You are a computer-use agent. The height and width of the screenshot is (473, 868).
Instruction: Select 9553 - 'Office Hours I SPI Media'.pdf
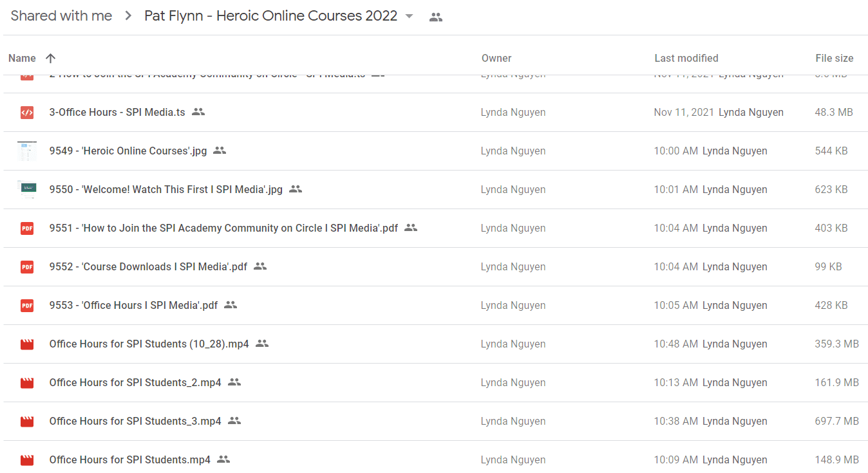coord(133,305)
